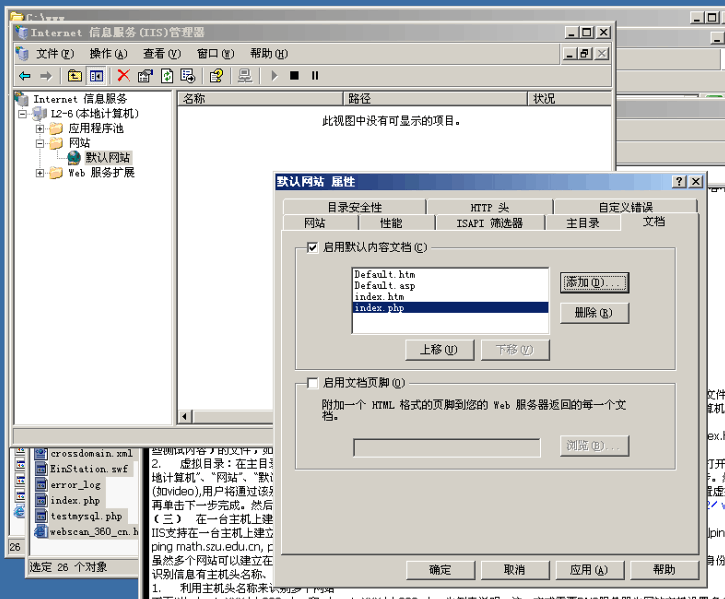Click the 添加(D)... button
This screenshot has height=599, width=725.
click(594, 283)
